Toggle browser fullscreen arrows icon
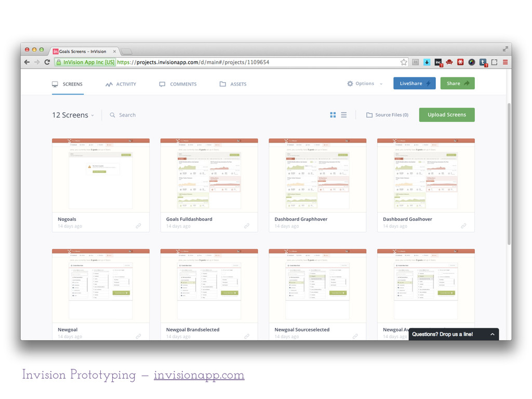Screen dimensions: 532x399 tap(505, 49)
